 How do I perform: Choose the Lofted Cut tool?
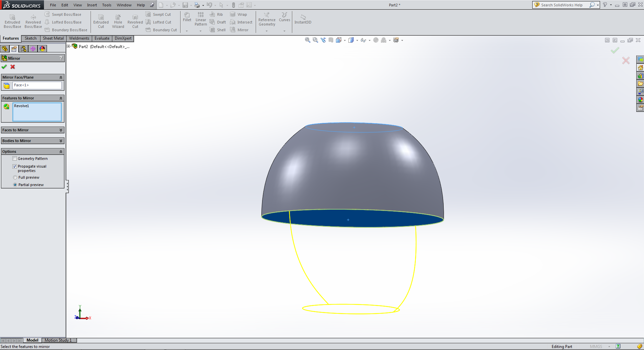pyautogui.click(x=158, y=22)
